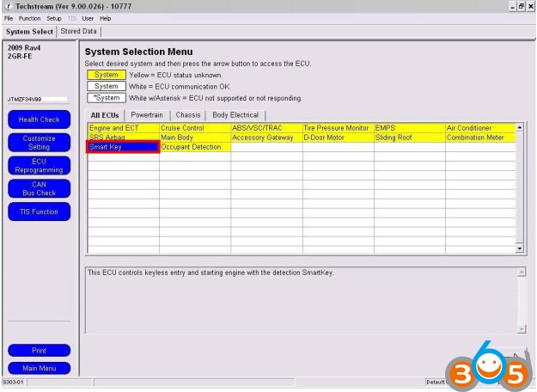Click ECU table scroll up arrow
The image size is (537, 392).
520,127
